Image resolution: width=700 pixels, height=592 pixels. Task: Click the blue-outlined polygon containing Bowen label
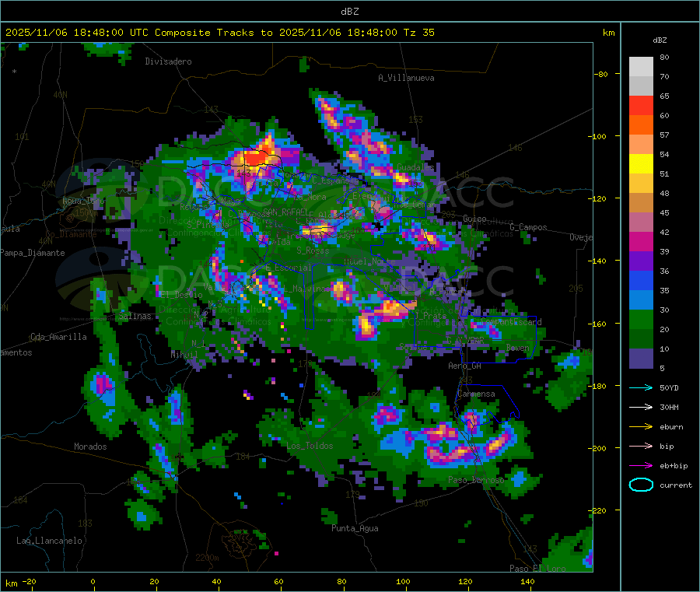tap(498, 340)
